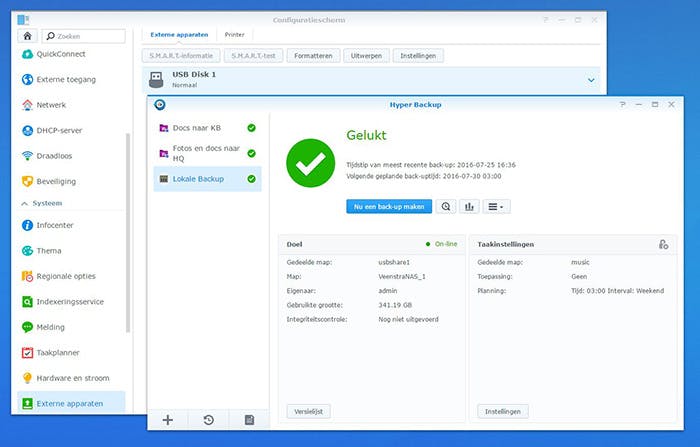
Task: Open Hardware en stroom settings
Action: coord(65,378)
